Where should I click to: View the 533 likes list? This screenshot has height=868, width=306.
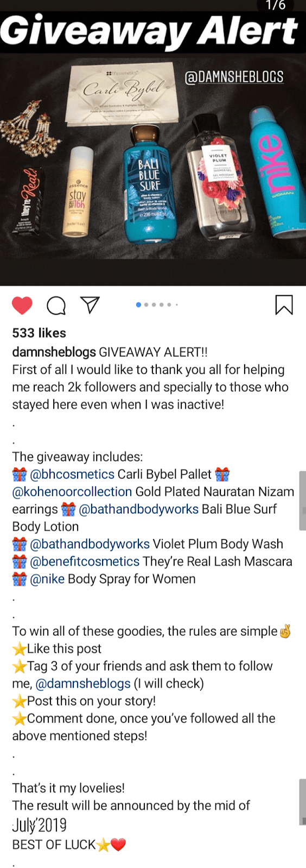(x=39, y=333)
